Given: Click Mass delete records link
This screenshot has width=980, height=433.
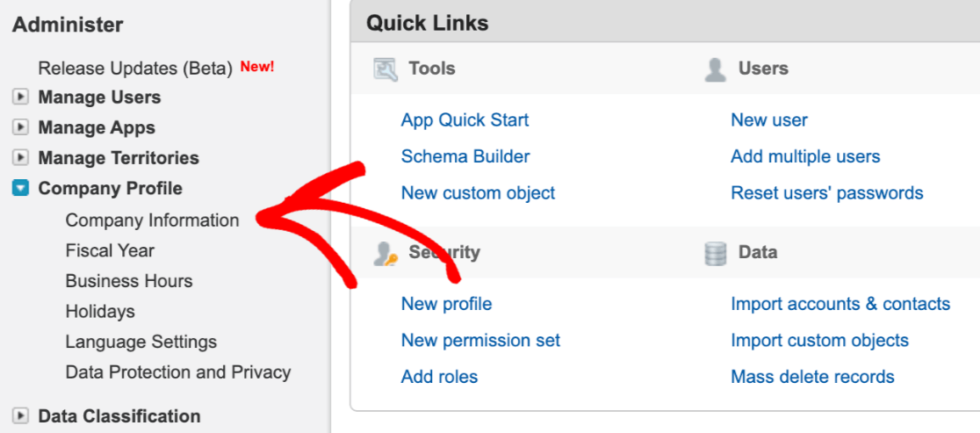Looking at the screenshot, I should (x=812, y=377).
